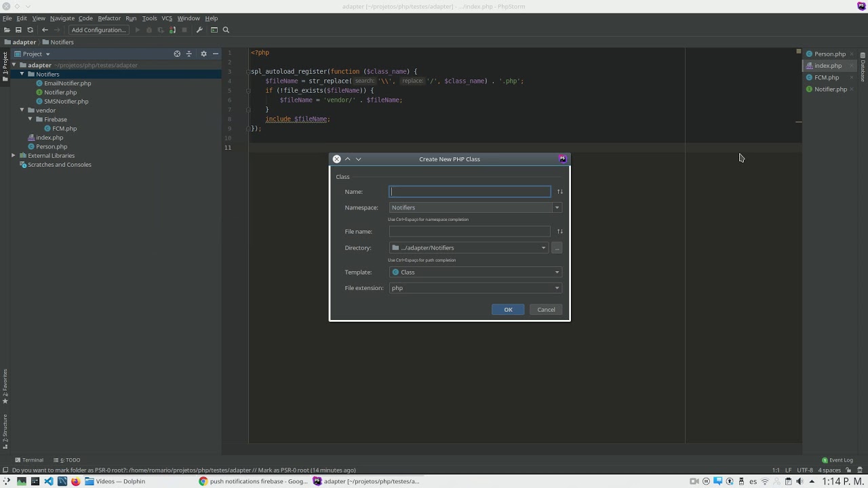Screen dimensions: 868x488
Task: Click the Save All toolbar icon
Action: coord(18,30)
